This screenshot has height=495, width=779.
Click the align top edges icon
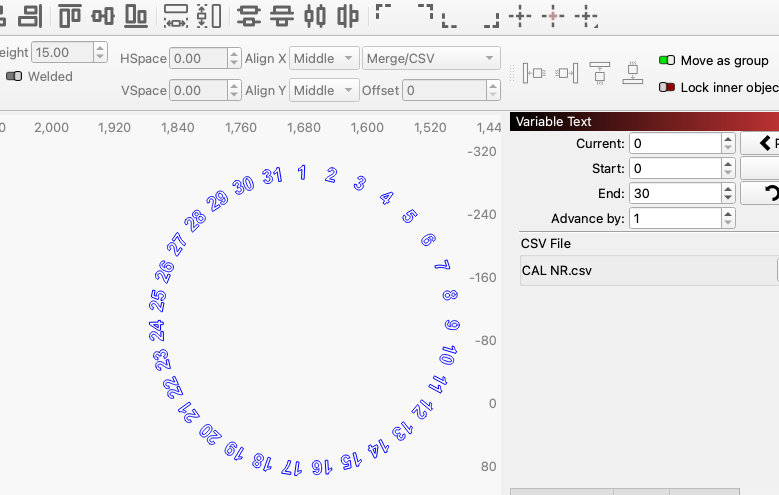(x=69, y=16)
